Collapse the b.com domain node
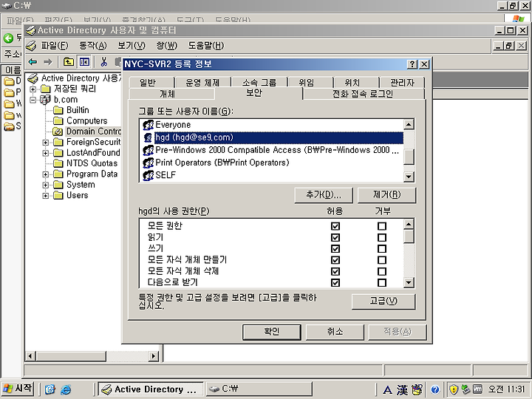The height and width of the screenshot is (399, 532). pos(33,100)
